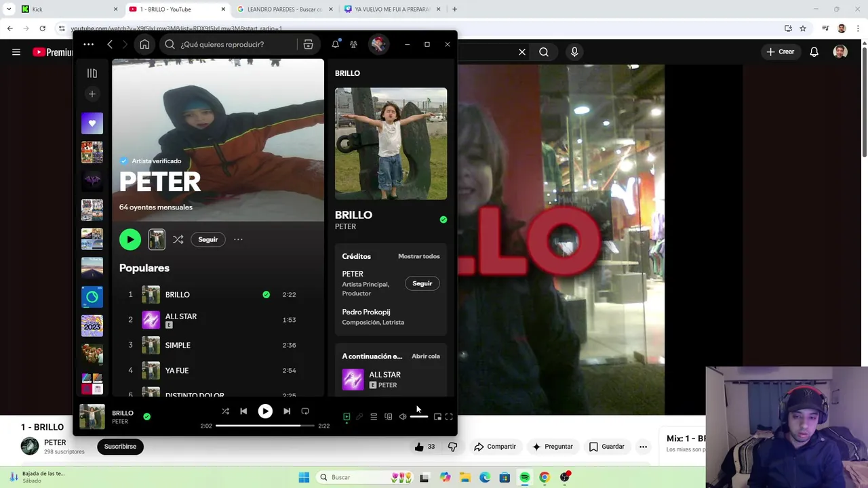Toggle saved checkmark in BRILLO side panel
Viewport: 868px width, 488px height.
[x=443, y=220]
